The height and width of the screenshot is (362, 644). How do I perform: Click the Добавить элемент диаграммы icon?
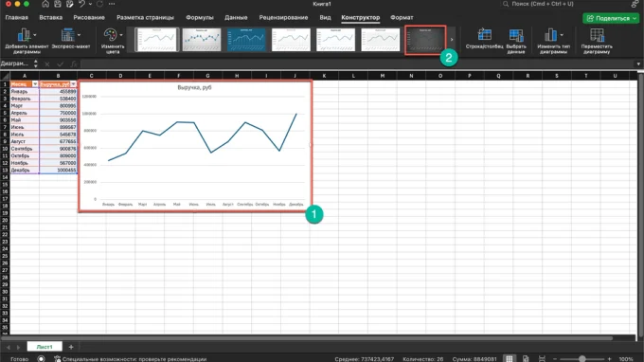(x=24, y=35)
